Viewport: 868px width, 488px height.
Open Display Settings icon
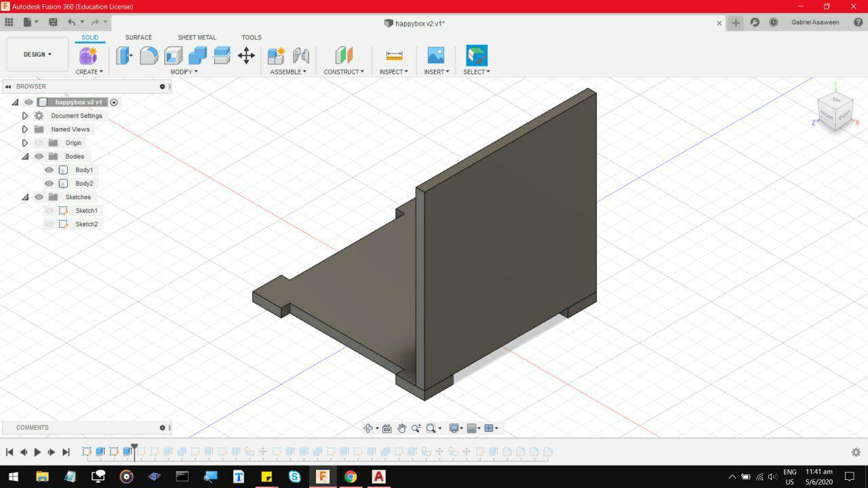(454, 428)
